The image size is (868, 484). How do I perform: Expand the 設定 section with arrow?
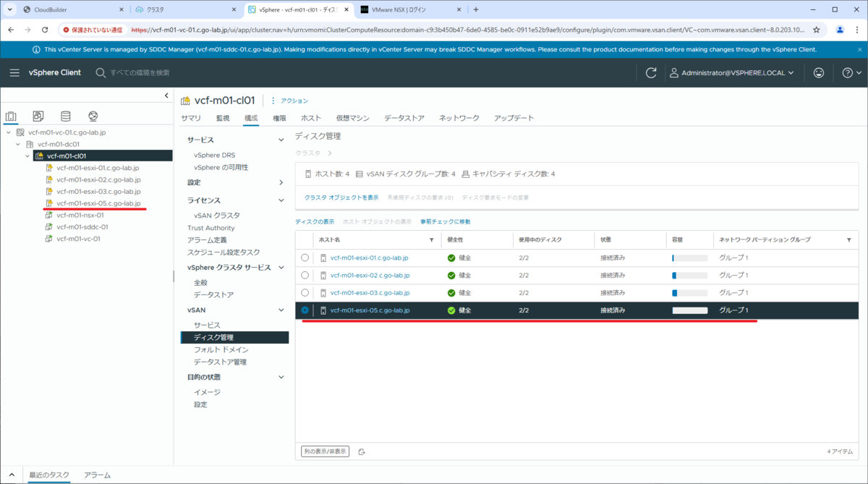281,182
